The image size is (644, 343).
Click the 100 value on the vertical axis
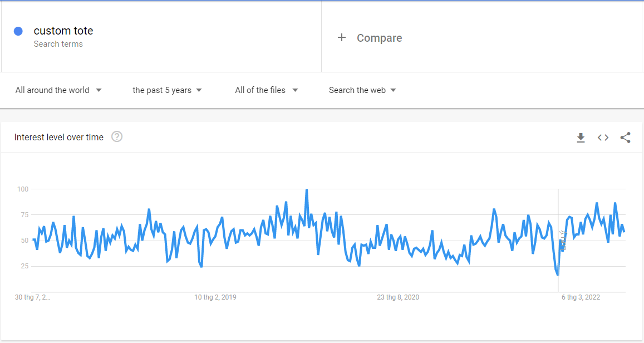tap(22, 189)
